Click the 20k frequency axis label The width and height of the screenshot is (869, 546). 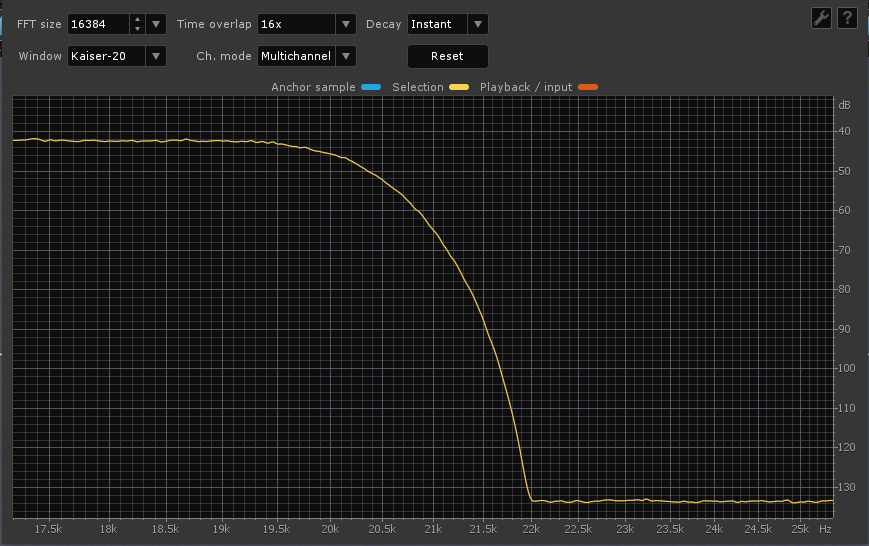[x=330, y=529]
